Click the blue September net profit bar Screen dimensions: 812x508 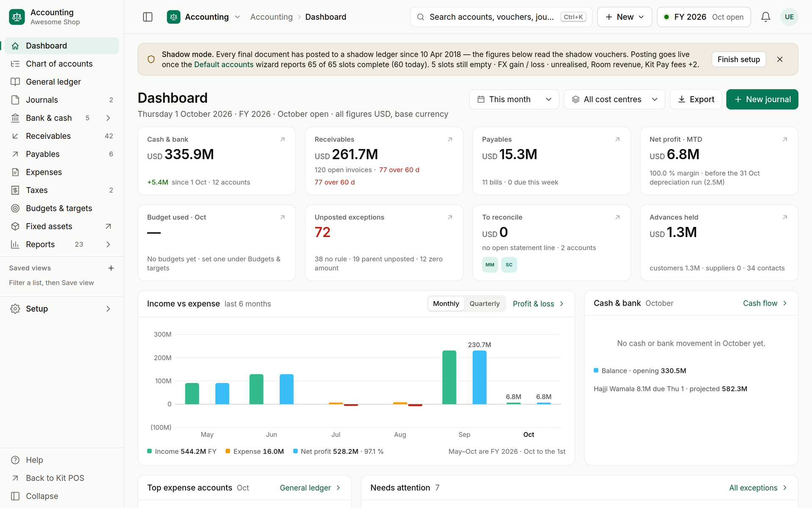(x=479, y=377)
